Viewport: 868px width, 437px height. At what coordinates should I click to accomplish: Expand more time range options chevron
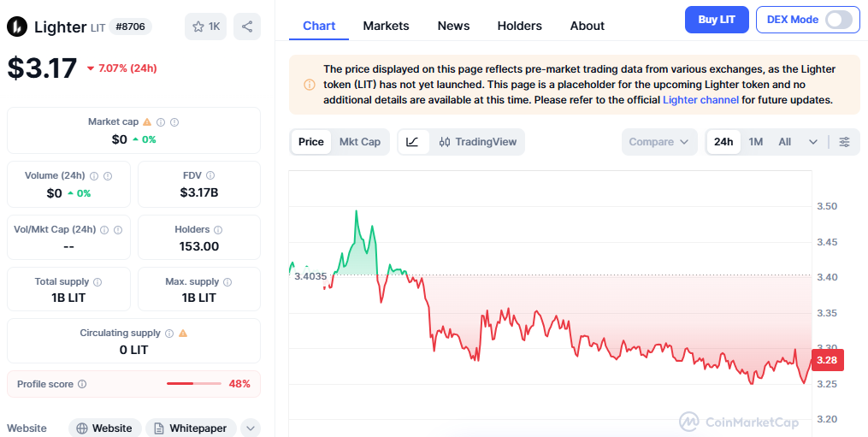812,142
